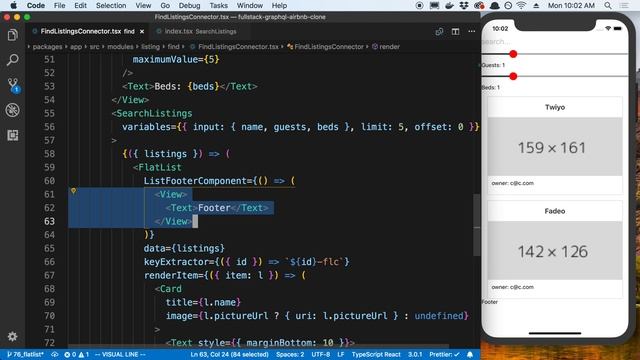Click Ln 63, Col 24 cursor position
This screenshot has width=640, height=360.
point(229,354)
